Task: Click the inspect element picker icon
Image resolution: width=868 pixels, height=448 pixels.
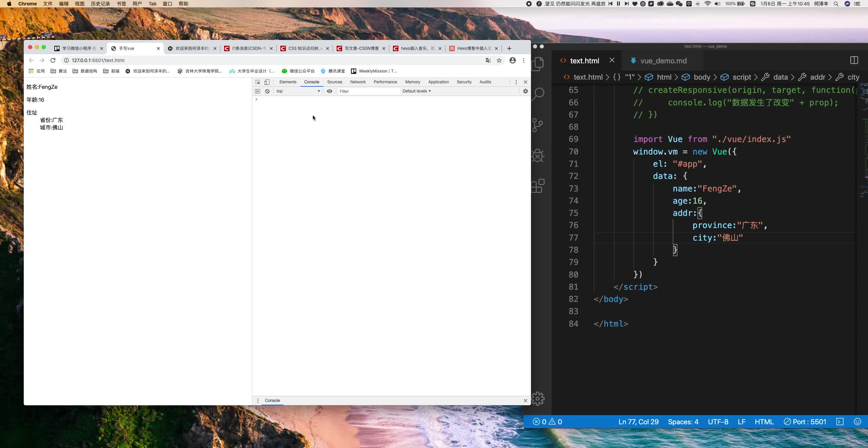Action: tap(258, 82)
